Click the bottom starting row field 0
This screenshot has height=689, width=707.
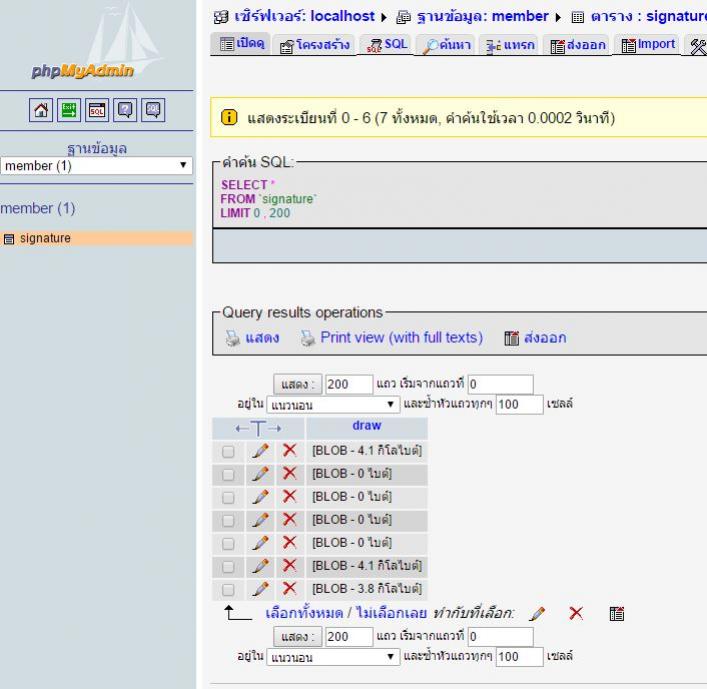500,637
